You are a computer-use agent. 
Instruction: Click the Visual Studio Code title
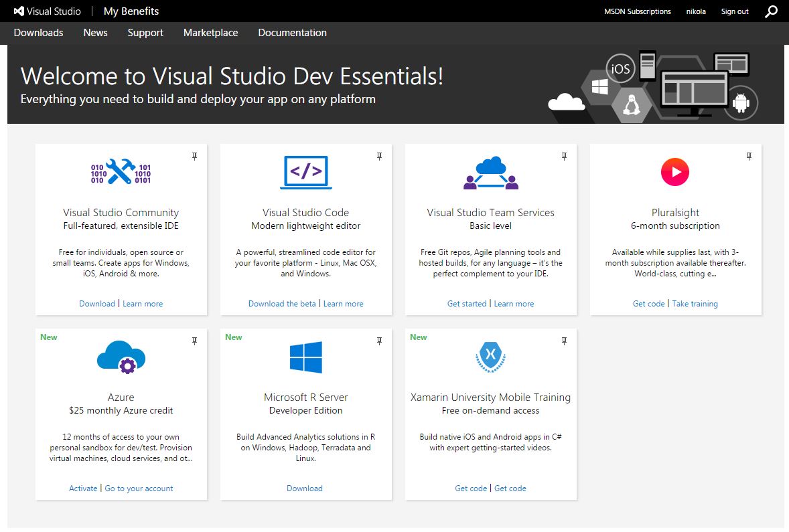pyautogui.click(x=306, y=213)
